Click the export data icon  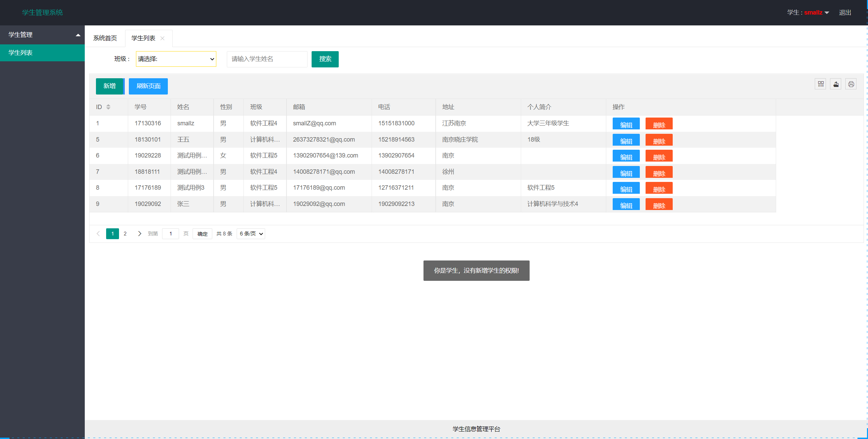(x=835, y=84)
